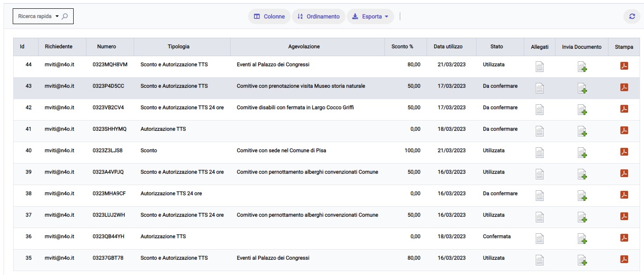
Task: Send document for request 0323LUJ2WH
Action: click(582, 217)
